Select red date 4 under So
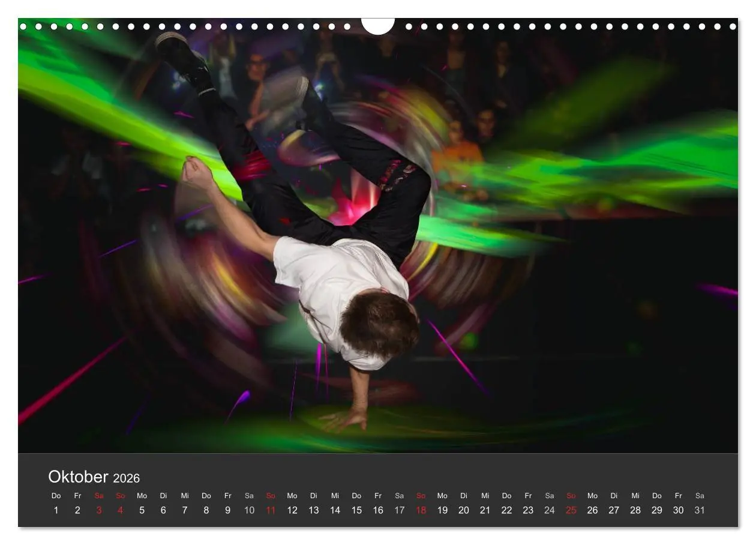Image resolution: width=756 pixels, height=545 pixels. point(121,510)
